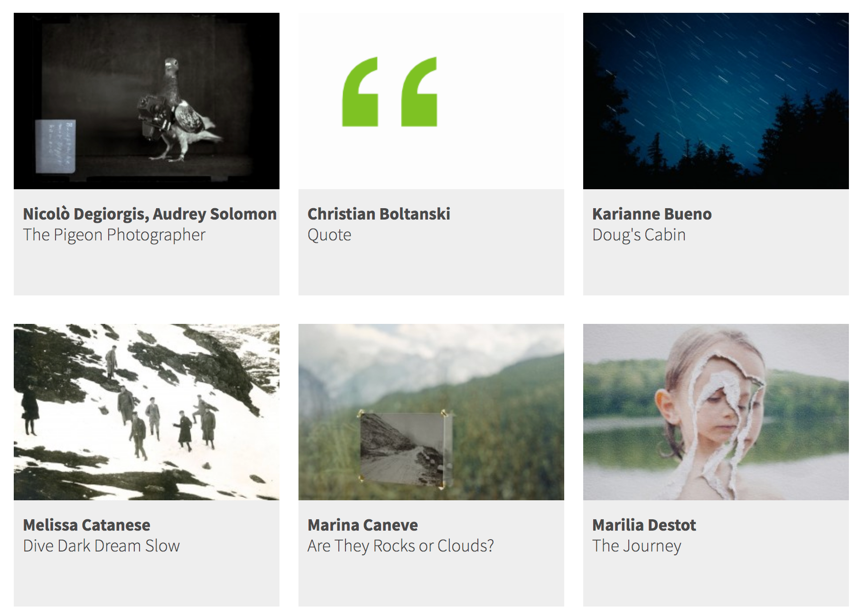Click the small inset road photo

[x=404, y=449]
